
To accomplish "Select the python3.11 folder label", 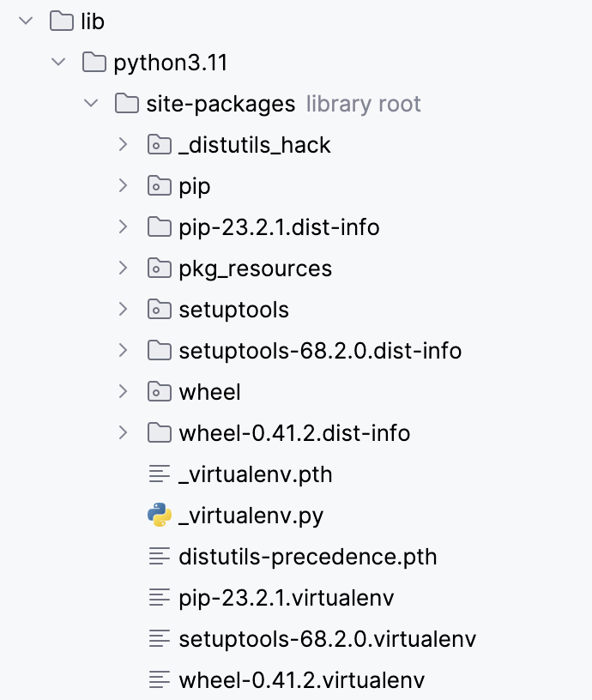I will [170, 63].
